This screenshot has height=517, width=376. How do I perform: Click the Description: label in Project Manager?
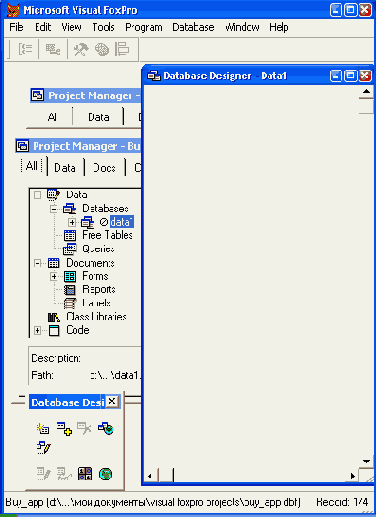tap(56, 358)
